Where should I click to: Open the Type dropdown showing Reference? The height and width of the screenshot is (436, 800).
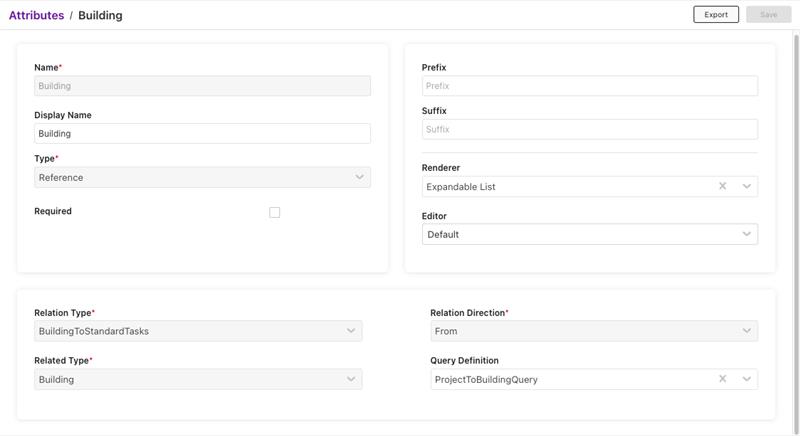pyautogui.click(x=202, y=177)
